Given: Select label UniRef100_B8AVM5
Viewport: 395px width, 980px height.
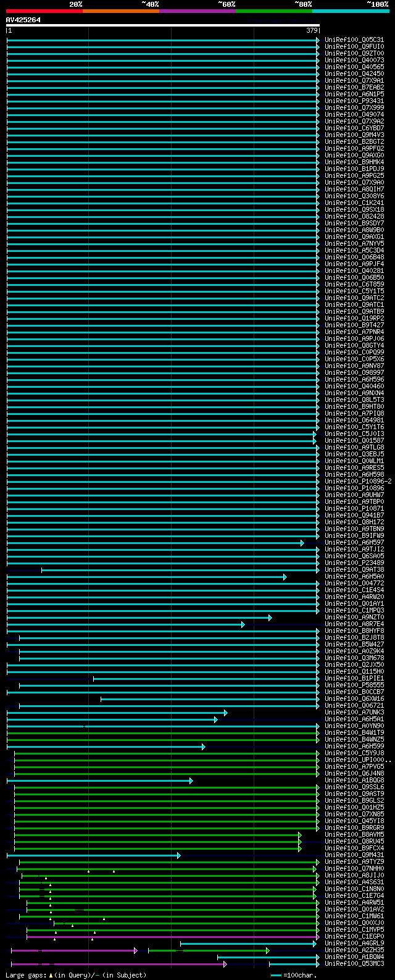Looking at the screenshot, I should (x=354, y=834).
